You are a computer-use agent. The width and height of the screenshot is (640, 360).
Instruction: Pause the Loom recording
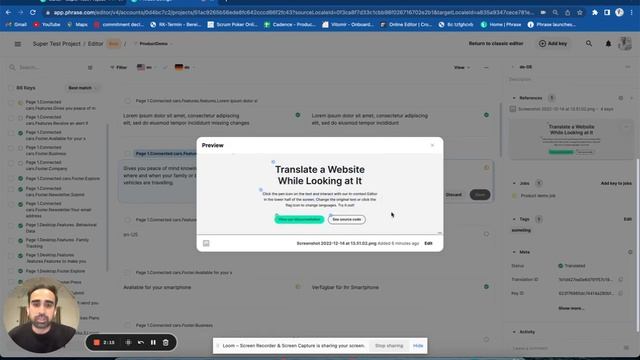click(153, 342)
